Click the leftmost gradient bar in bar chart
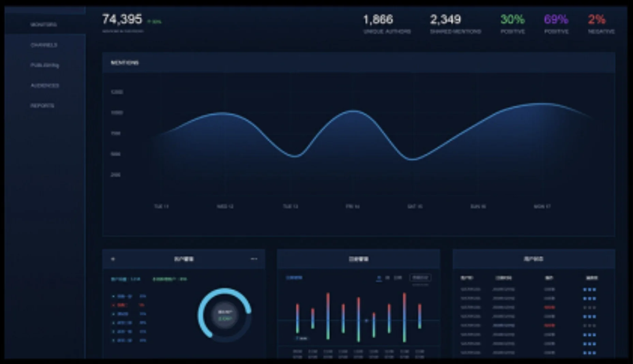 tap(297, 318)
